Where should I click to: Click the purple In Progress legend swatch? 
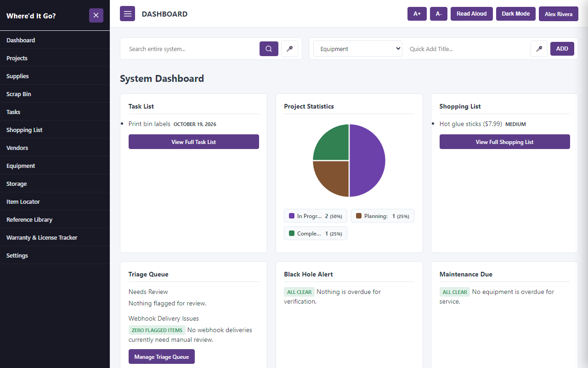coord(292,216)
